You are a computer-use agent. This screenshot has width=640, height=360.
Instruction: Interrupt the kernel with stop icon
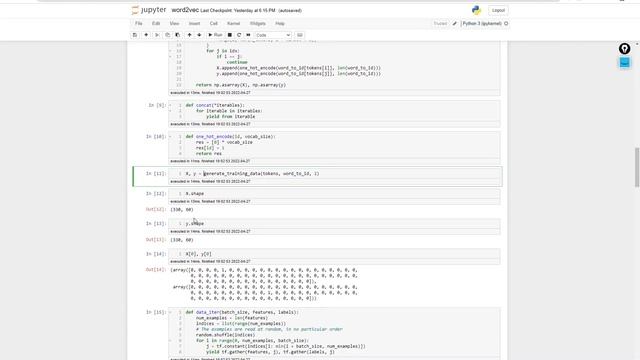230,35
